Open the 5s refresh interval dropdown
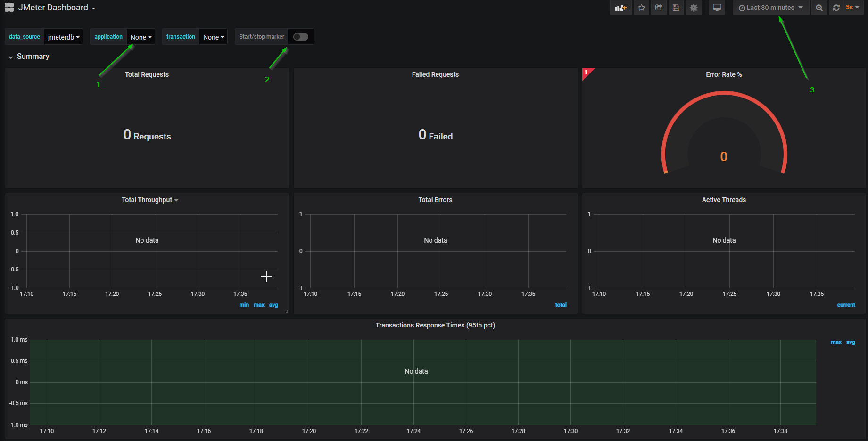This screenshot has width=868, height=441. (852, 8)
